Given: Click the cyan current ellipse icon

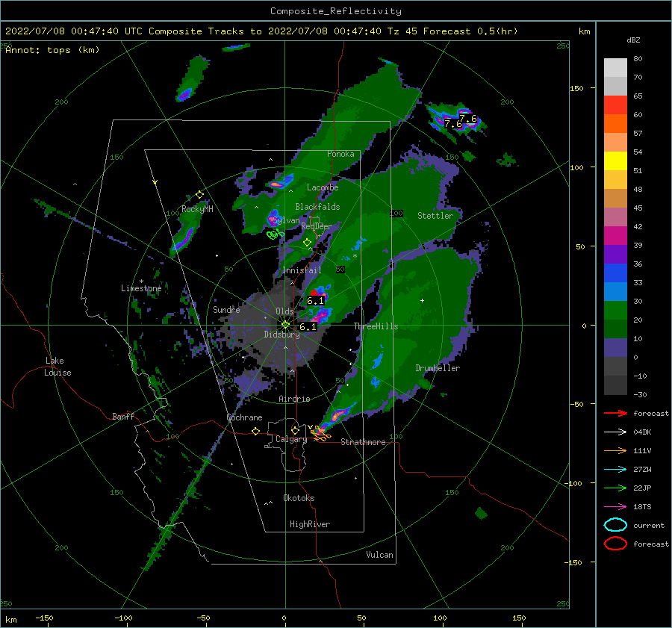Looking at the screenshot, I should [x=615, y=525].
